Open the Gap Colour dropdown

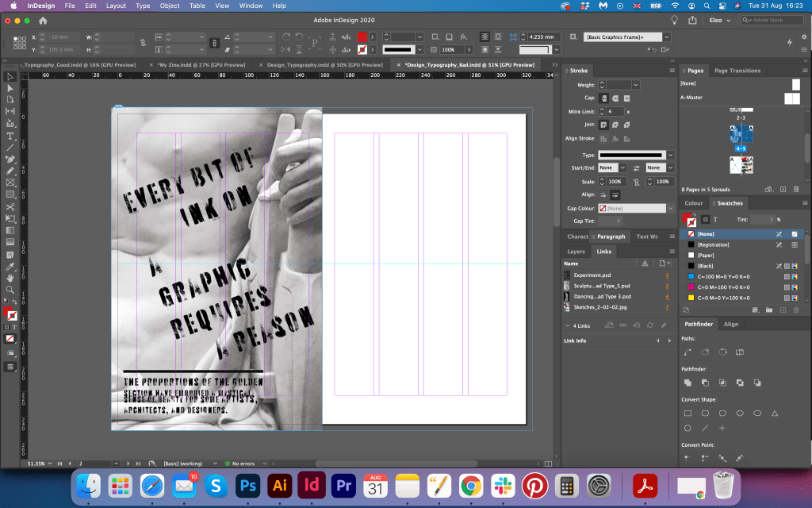(670, 208)
